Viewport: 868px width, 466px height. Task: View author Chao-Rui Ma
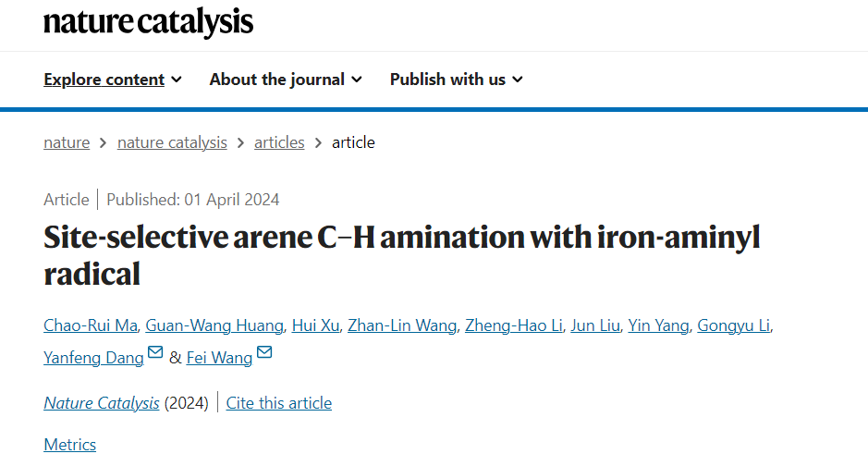point(91,325)
